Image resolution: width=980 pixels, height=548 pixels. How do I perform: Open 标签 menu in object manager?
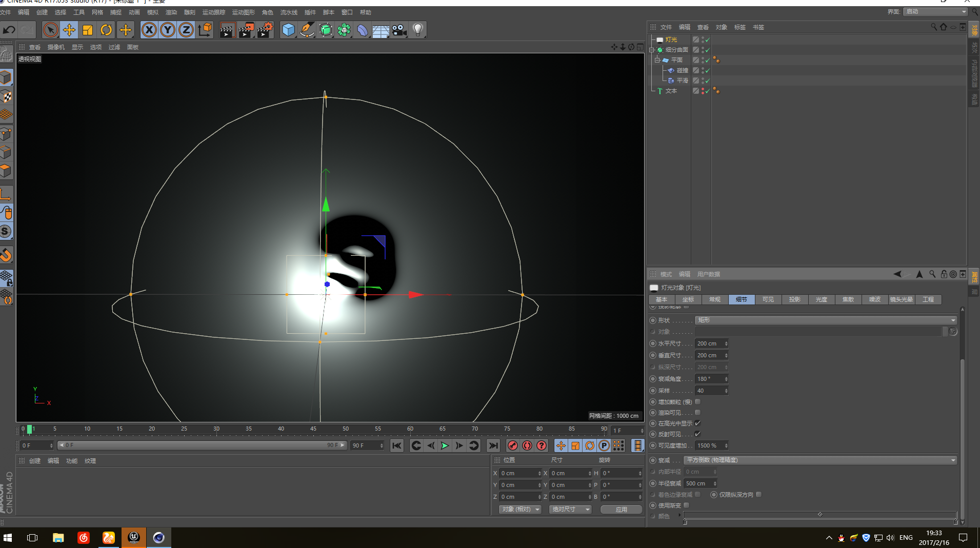pyautogui.click(x=739, y=27)
